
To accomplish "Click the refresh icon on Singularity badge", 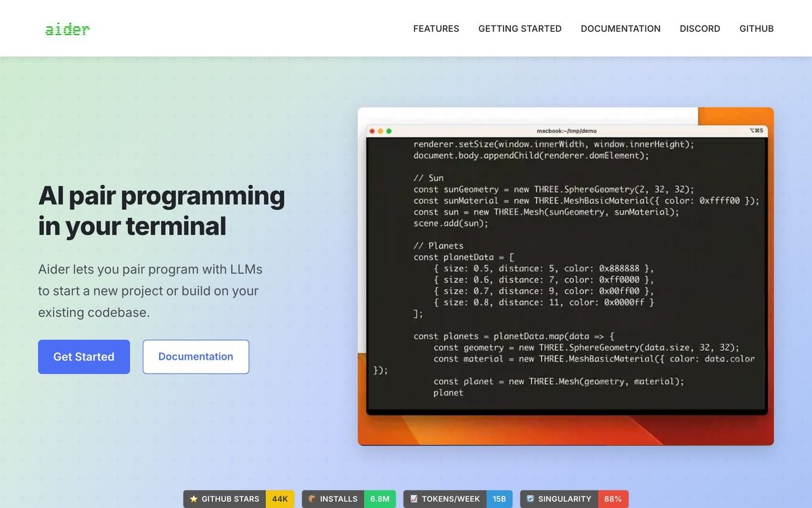I will click(531, 499).
